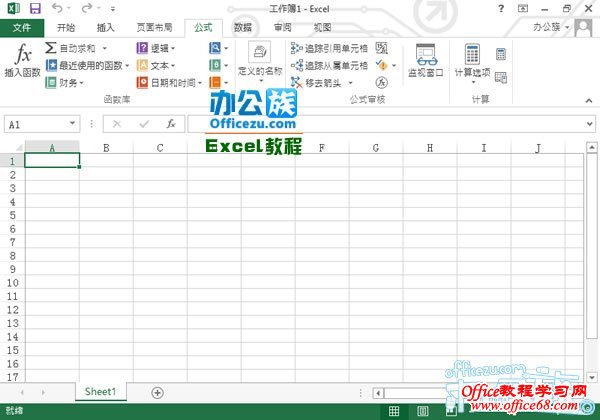This screenshot has width=600, height=420.
Task: Click the Evaluate Formula icon
Action: click(x=382, y=83)
